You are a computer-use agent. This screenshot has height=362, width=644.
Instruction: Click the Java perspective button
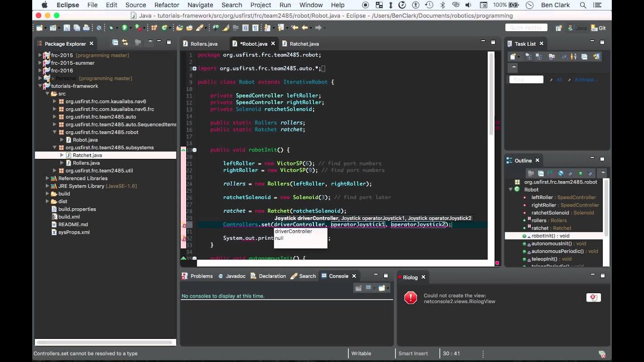click(x=576, y=28)
